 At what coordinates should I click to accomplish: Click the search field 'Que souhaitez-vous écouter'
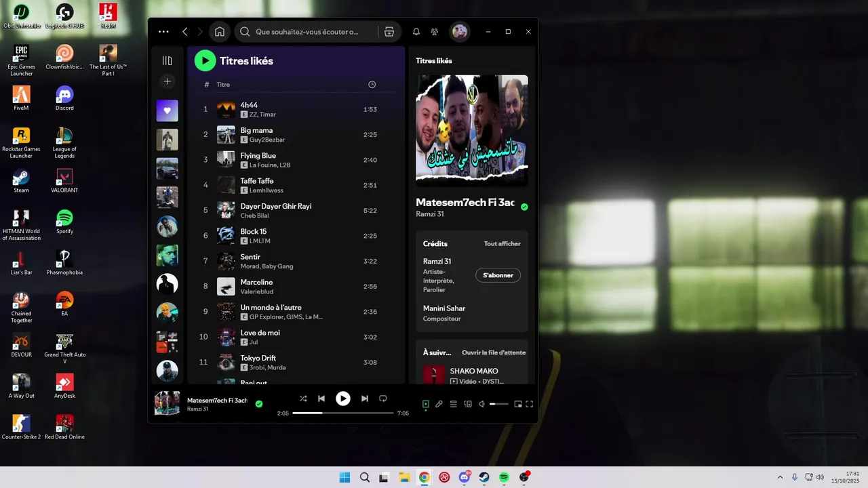click(306, 31)
